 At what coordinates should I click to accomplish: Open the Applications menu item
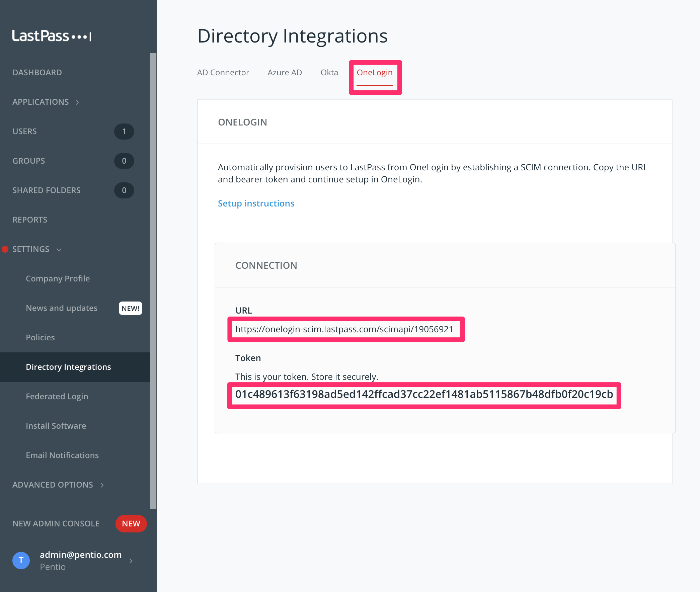pos(41,102)
